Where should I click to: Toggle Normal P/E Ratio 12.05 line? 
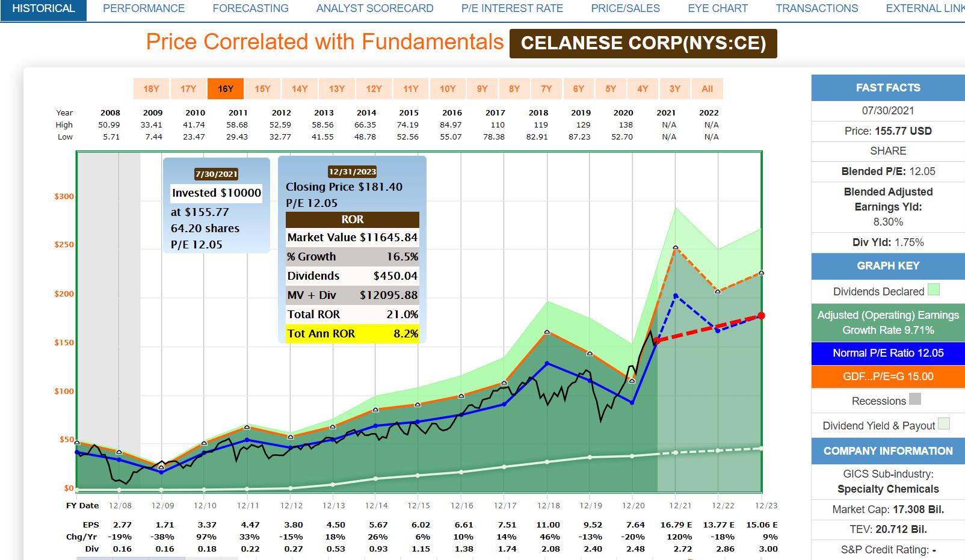pyautogui.click(x=888, y=353)
